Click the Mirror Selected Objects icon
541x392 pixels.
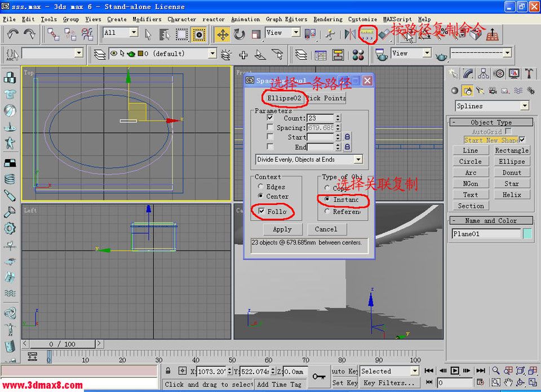(x=349, y=34)
